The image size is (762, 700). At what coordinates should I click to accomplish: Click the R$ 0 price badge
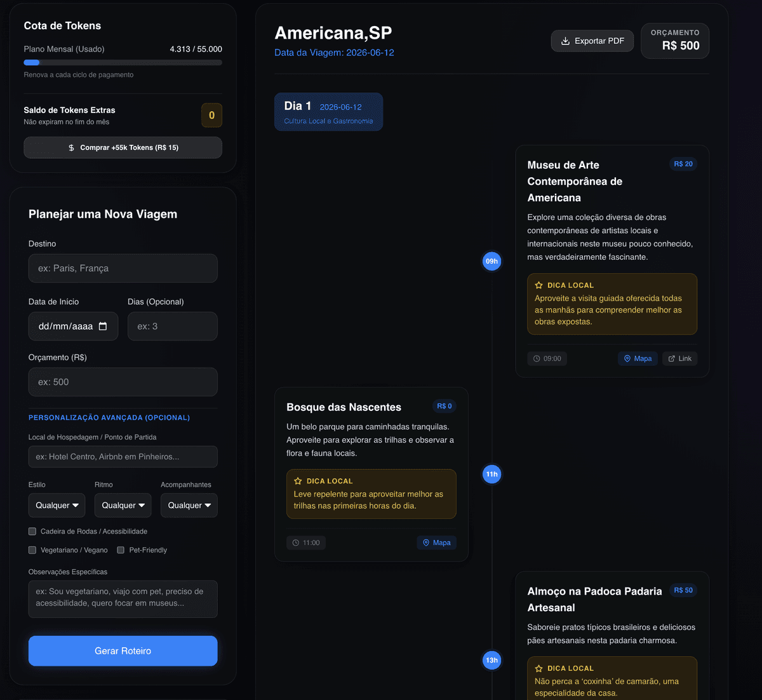[x=444, y=406]
